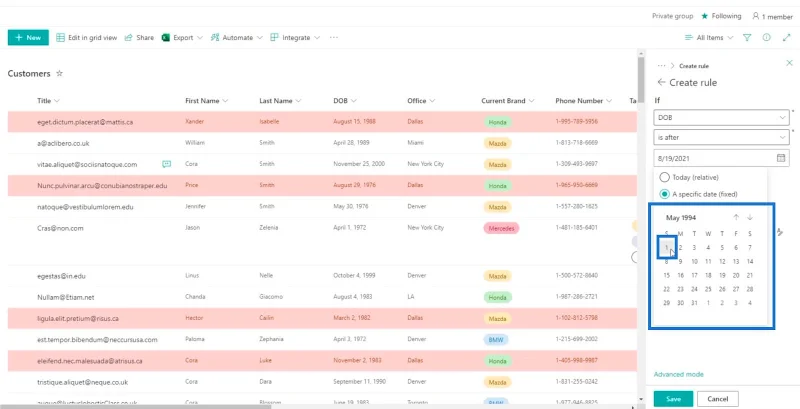Click scroll down arrow of list scrollbar
800x409 pixels.
(641, 399)
